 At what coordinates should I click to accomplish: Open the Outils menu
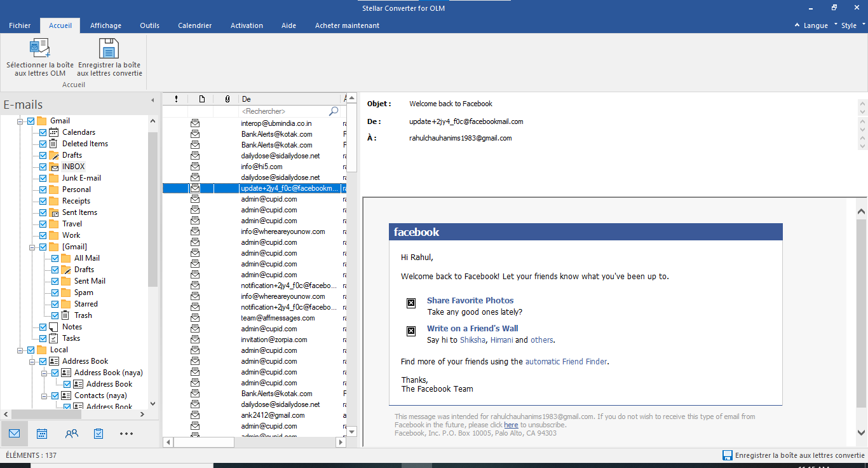tap(149, 25)
